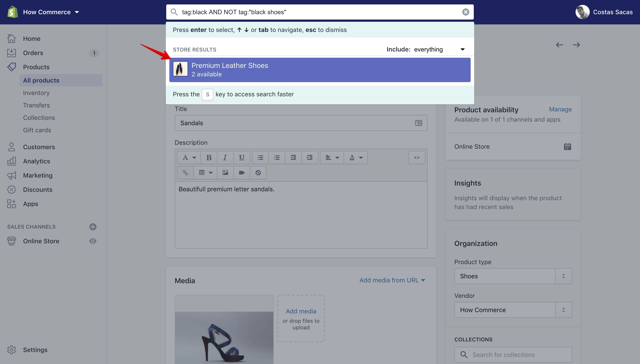Screen dimensions: 640x364
Task: Open Add media from URL dropdown
Action: 392,280
